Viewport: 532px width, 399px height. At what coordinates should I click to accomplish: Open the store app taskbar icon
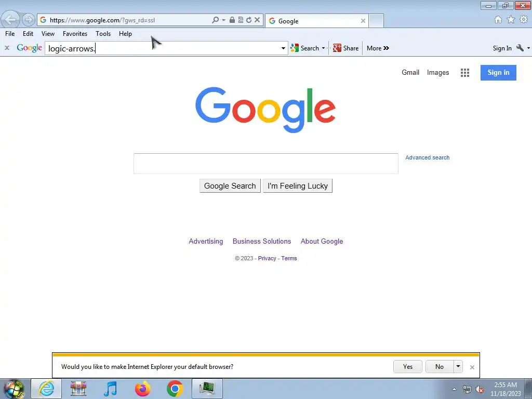[x=78, y=389]
